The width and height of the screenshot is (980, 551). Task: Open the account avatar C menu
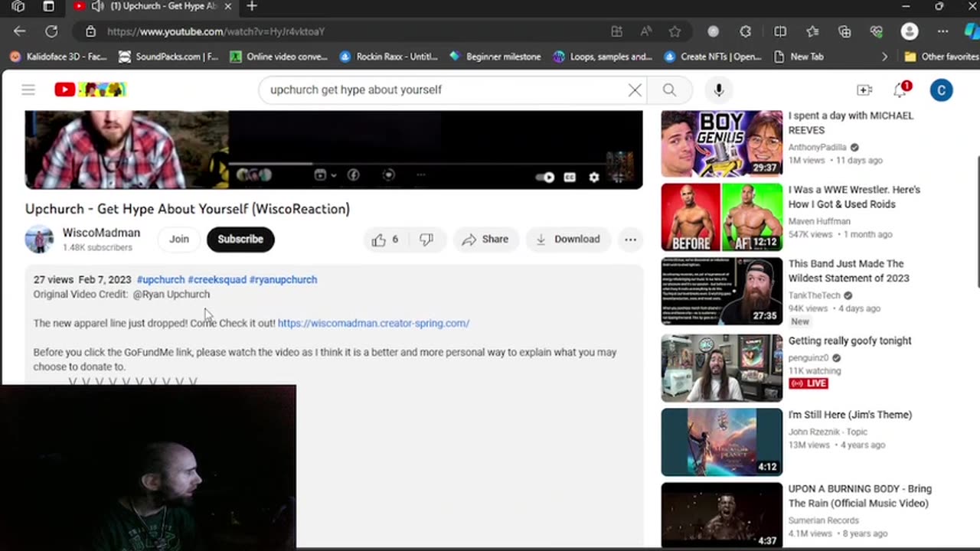(941, 90)
